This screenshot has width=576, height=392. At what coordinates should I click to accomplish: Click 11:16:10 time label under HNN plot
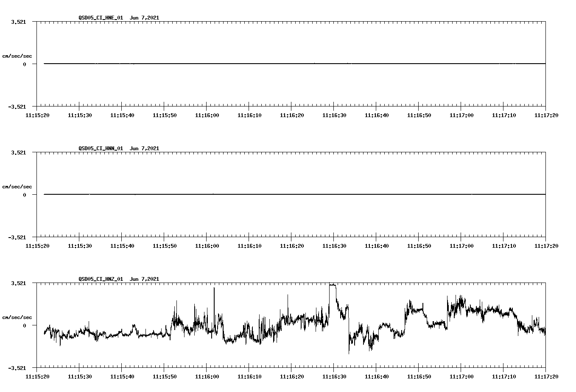coord(249,246)
